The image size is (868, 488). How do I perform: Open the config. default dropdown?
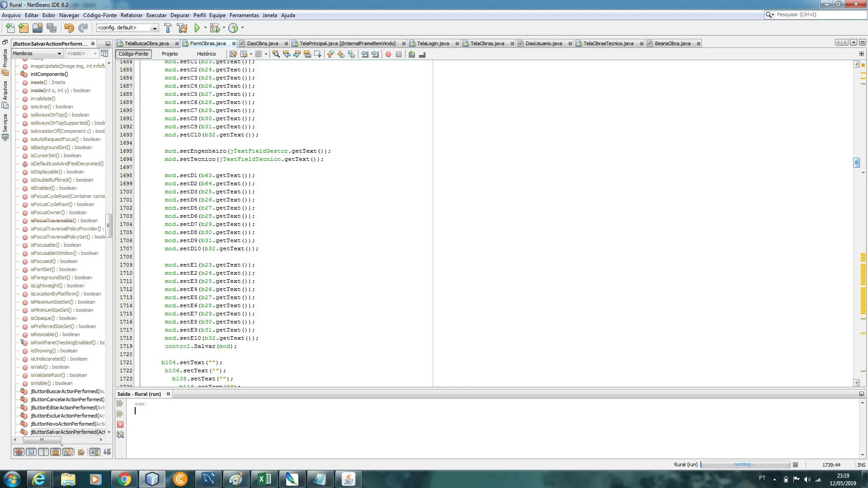(154, 28)
